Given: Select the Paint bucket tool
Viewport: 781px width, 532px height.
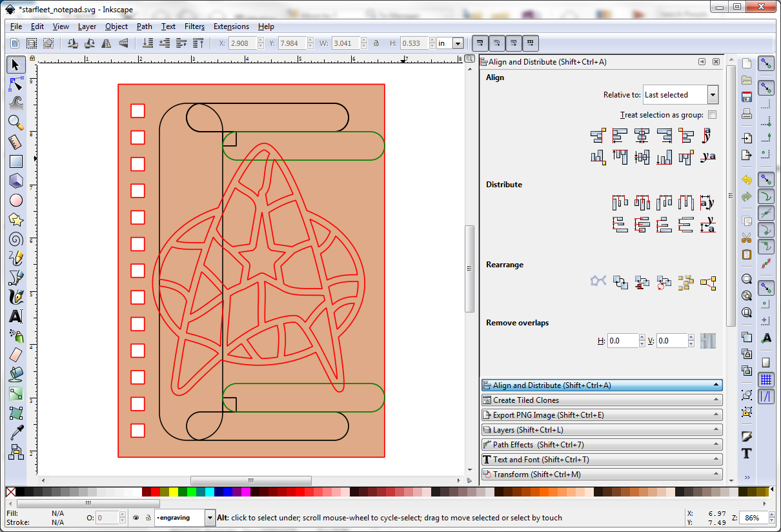Looking at the screenshot, I should (x=16, y=374).
